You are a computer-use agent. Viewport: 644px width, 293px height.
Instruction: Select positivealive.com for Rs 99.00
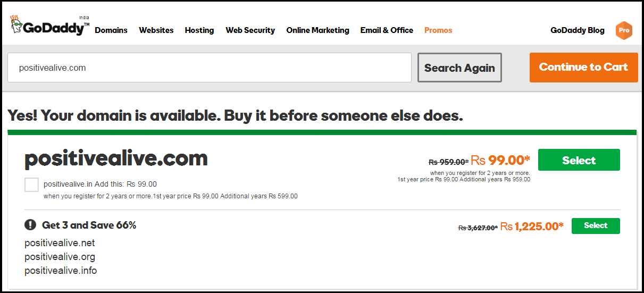coord(579,160)
